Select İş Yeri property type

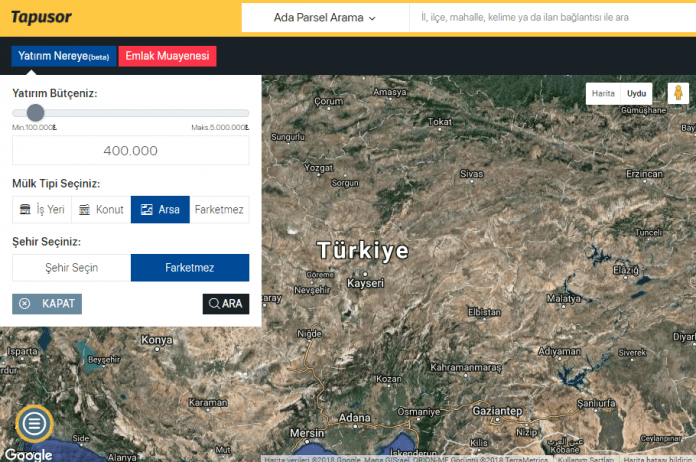pos(42,209)
